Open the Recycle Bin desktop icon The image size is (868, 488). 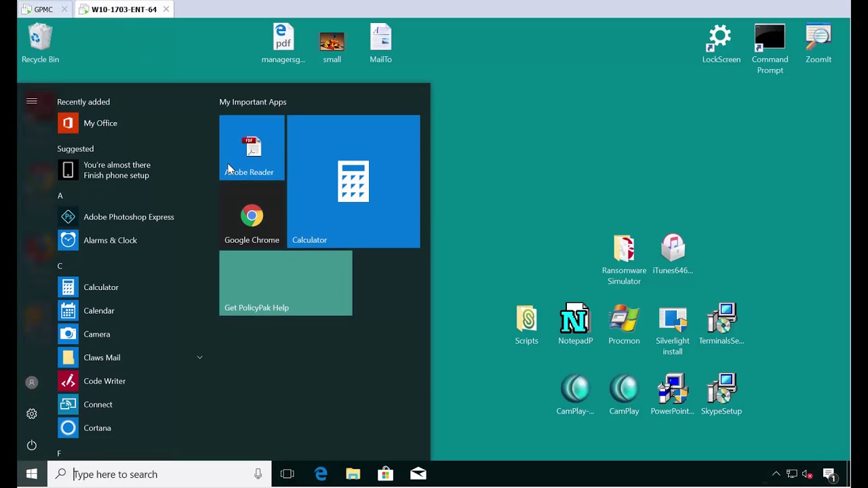[40, 43]
